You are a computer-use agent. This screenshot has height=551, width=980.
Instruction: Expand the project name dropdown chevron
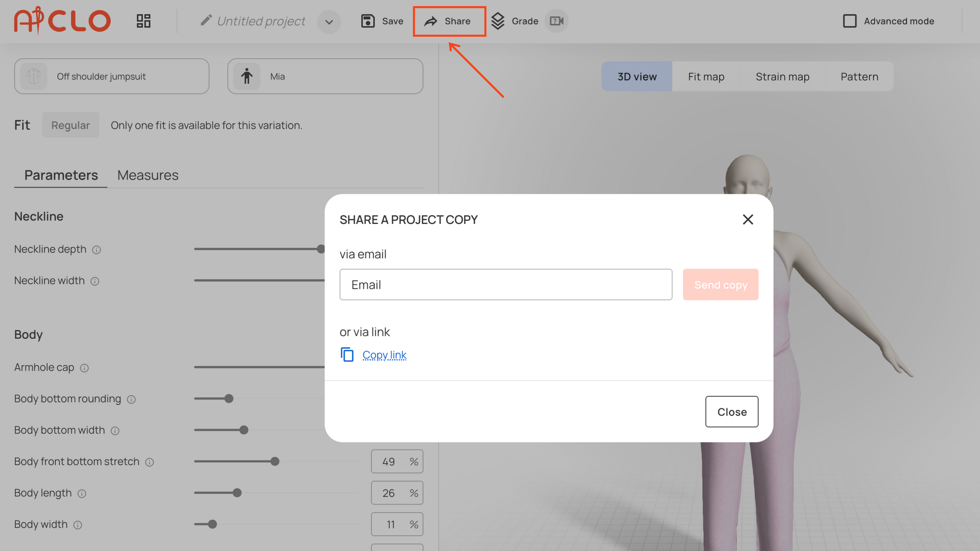(x=329, y=21)
